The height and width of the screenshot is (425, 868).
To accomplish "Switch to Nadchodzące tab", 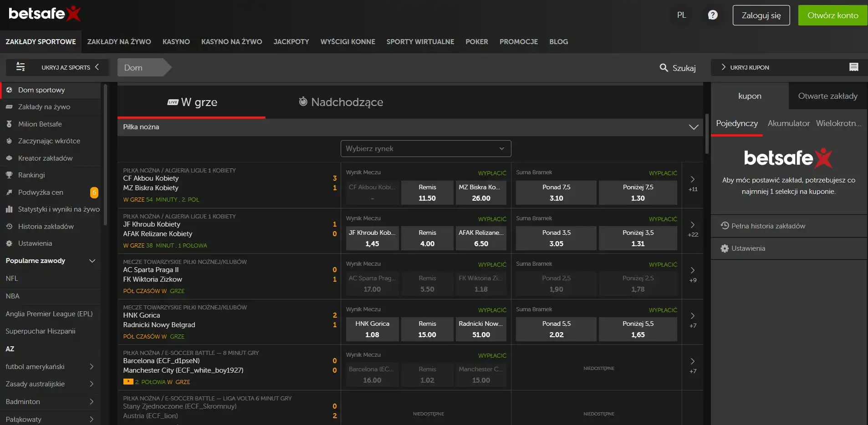I will click(x=341, y=102).
